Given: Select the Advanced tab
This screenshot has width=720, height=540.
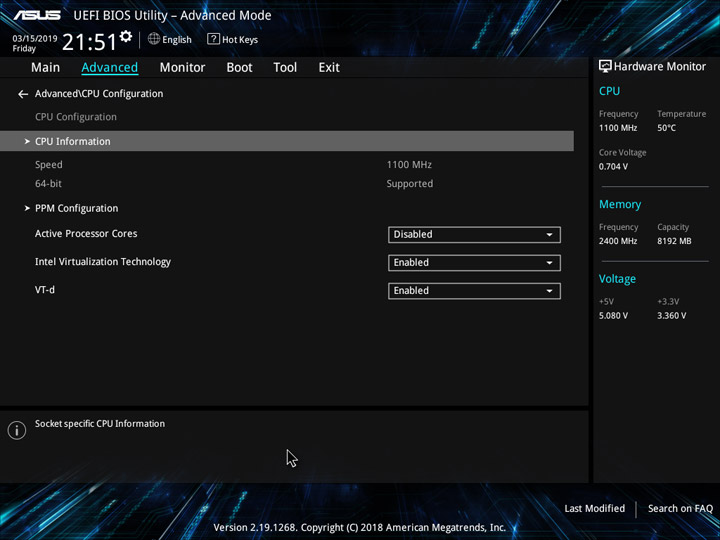Looking at the screenshot, I should tap(110, 68).
